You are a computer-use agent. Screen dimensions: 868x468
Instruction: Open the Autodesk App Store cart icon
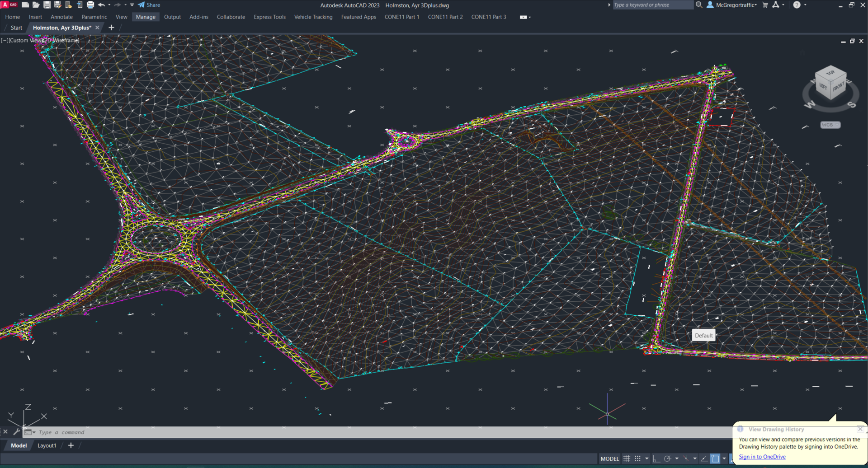click(765, 5)
